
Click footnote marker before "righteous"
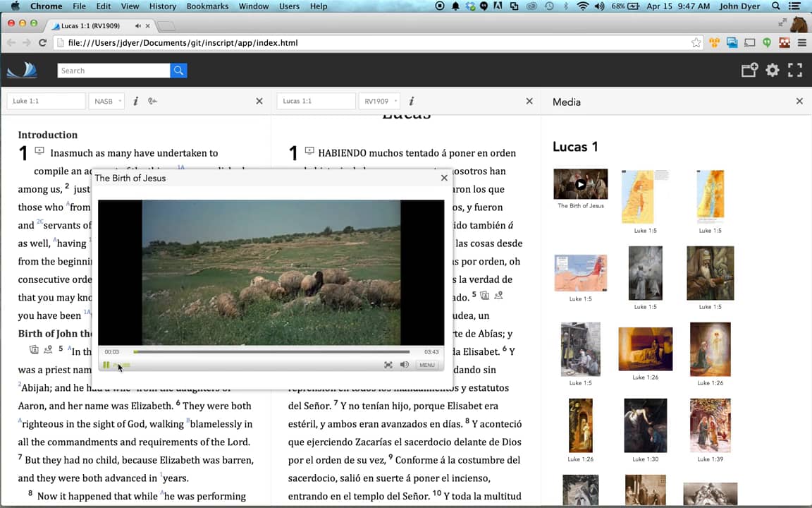tap(20, 421)
